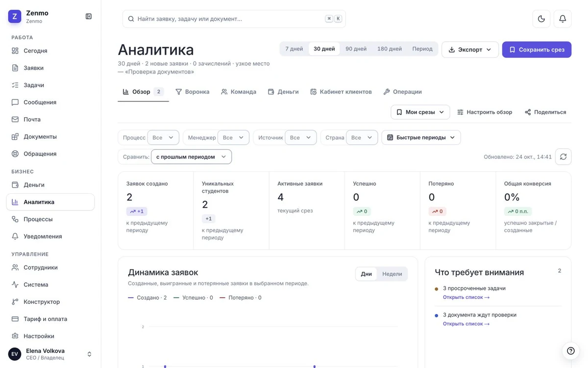Open Сегодня in sidebar

pyautogui.click(x=50, y=51)
